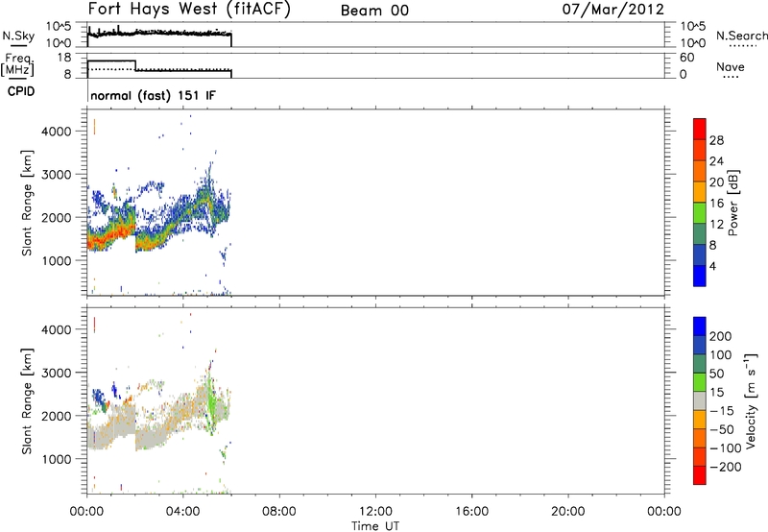Click the '4000' tick in power panel
This screenshot has height=532, width=768.
(x=57, y=132)
